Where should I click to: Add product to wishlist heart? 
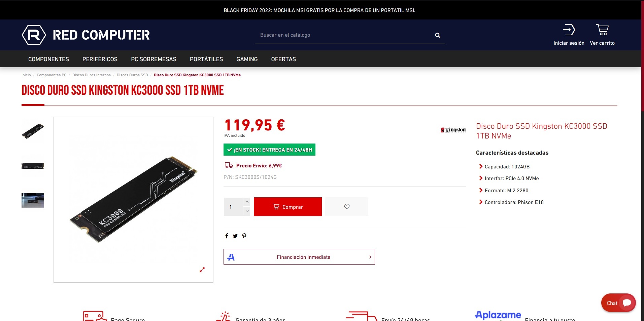point(347,207)
